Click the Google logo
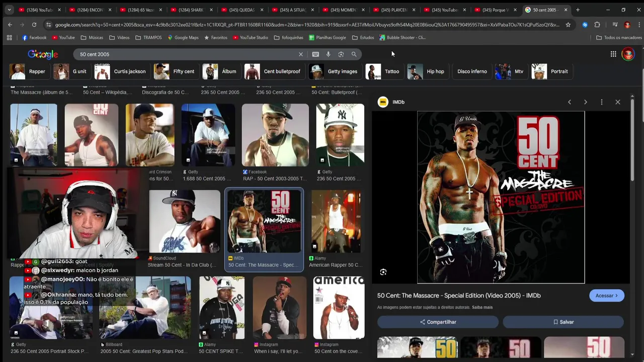 (43, 54)
